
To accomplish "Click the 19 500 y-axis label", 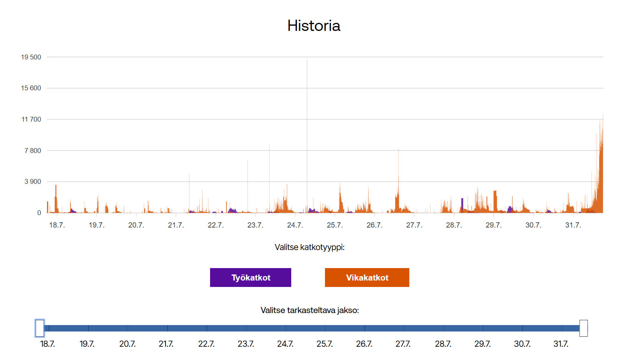I will pos(31,57).
